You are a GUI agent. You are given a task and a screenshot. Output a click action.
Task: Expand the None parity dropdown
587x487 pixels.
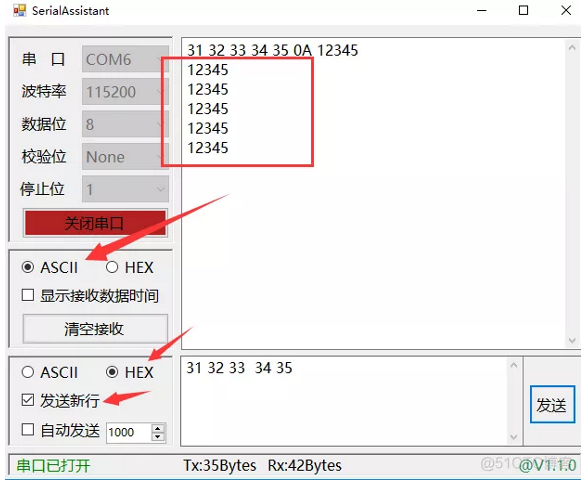coord(125,157)
